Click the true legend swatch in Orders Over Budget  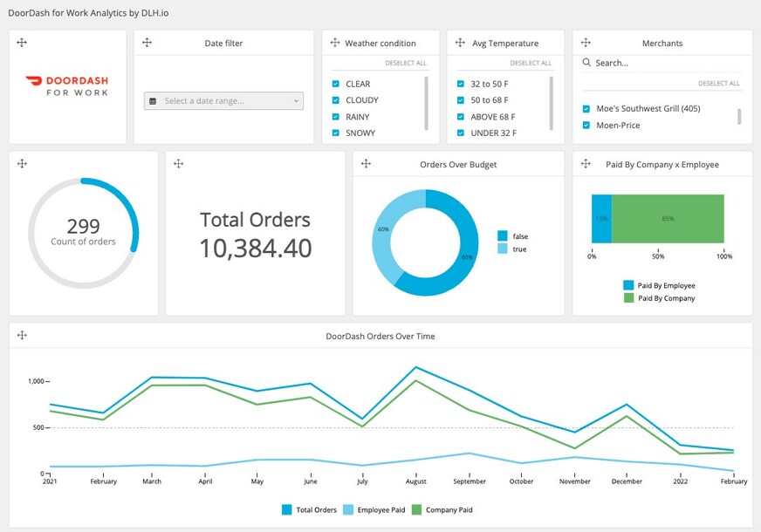tap(503, 249)
